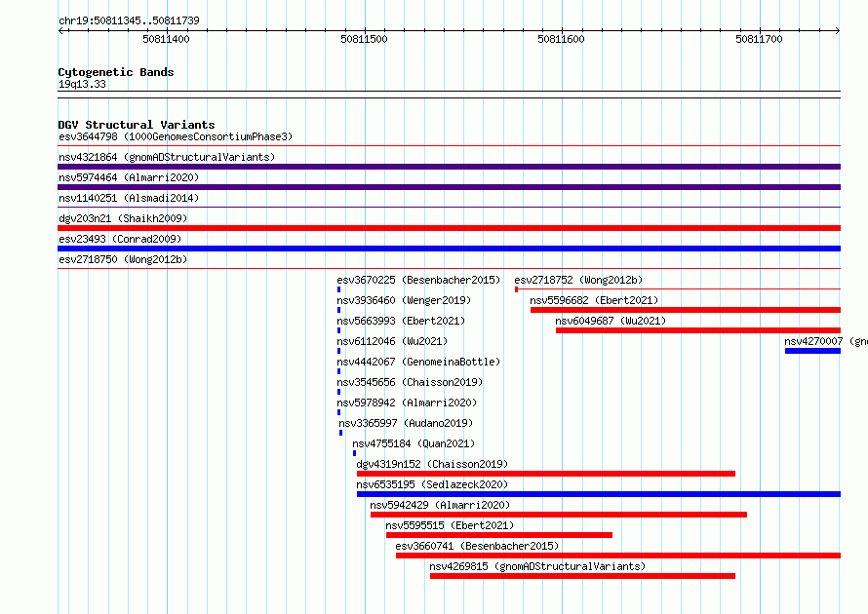
Task: Click the esv2718750 (Wong2012b) label
Action: [x=123, y=259]
